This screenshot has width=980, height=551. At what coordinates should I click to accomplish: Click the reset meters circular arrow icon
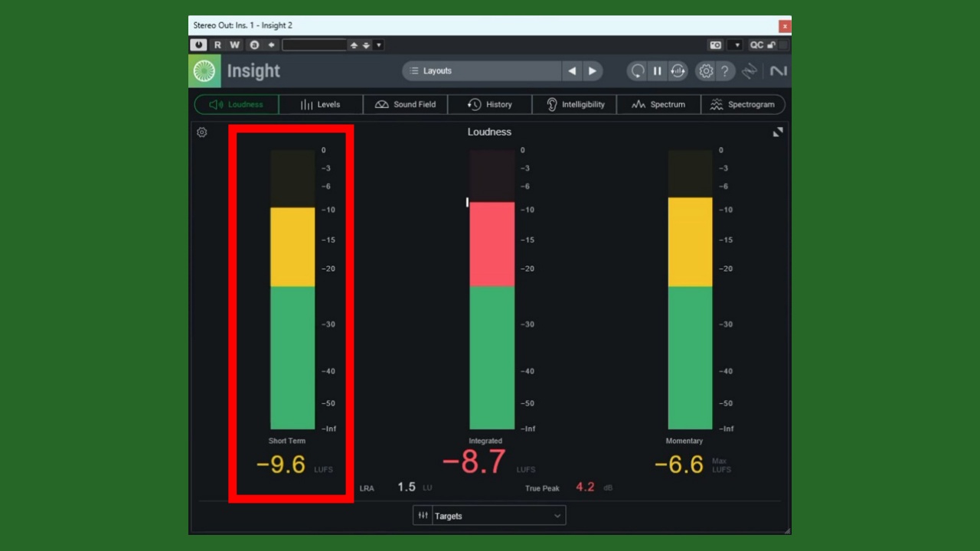coord(637,71)
